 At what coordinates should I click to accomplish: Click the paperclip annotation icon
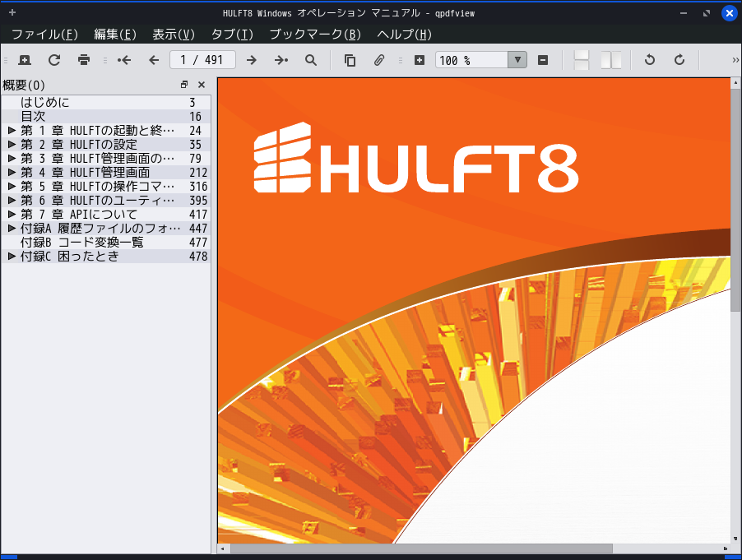379,60
